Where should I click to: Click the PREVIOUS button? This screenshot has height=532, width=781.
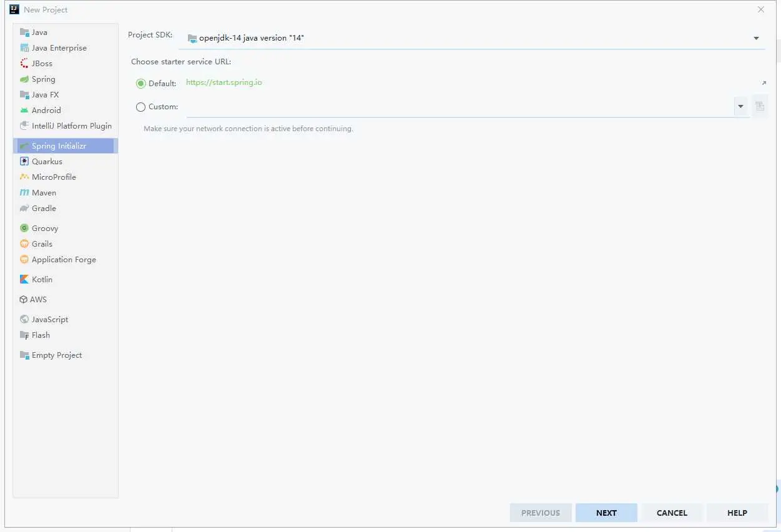(x=541, y=513)
